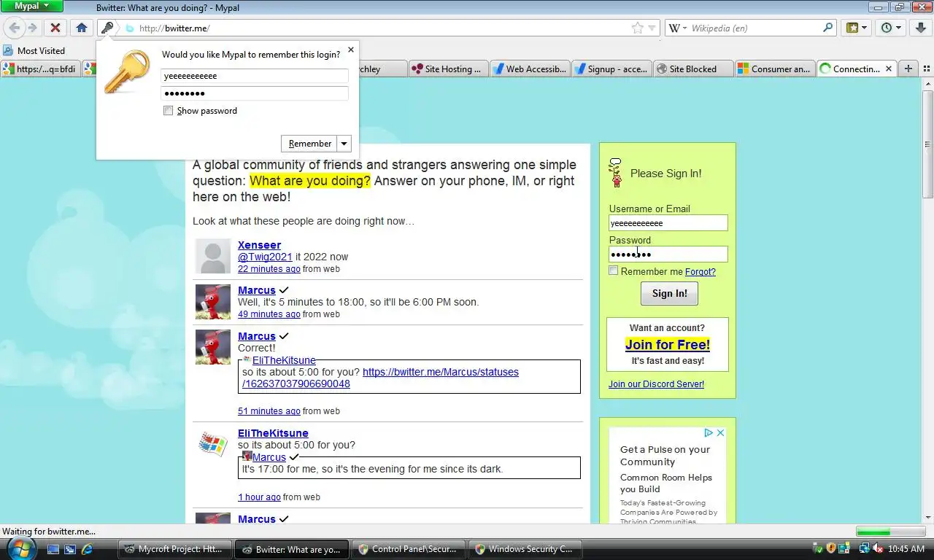Open the bwitter.me/Marcus/statuses link
This screenshot has height=560, width=934.
coord(380,378)
